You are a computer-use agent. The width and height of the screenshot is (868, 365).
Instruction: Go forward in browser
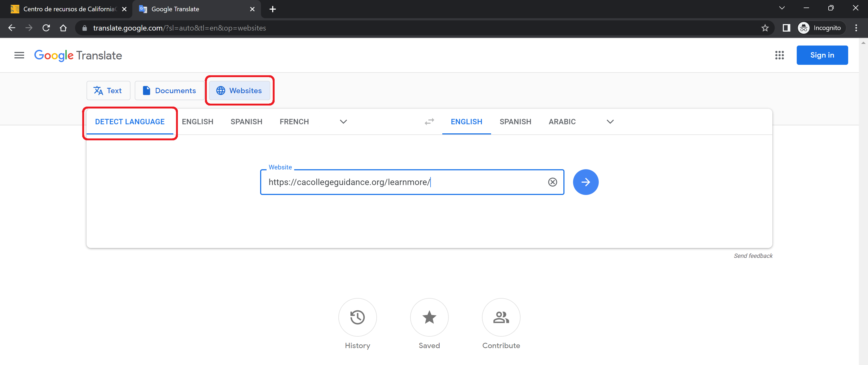tap(29, 28)
